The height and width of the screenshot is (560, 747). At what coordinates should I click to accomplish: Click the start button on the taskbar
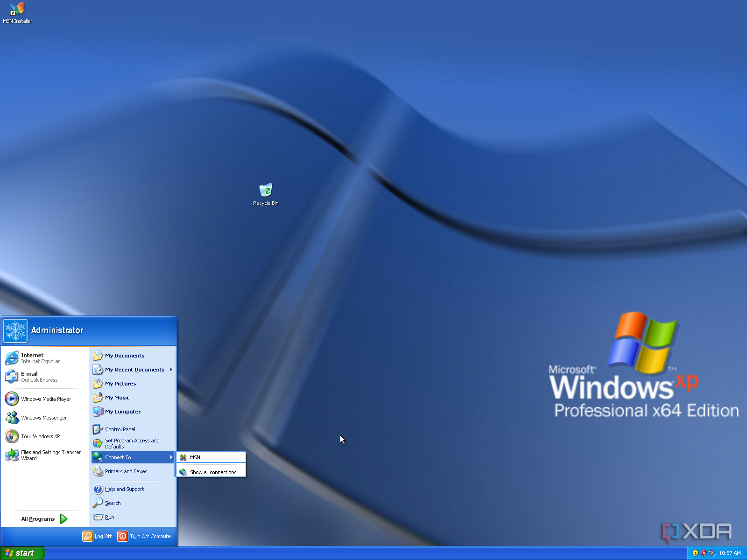(22, 553)
